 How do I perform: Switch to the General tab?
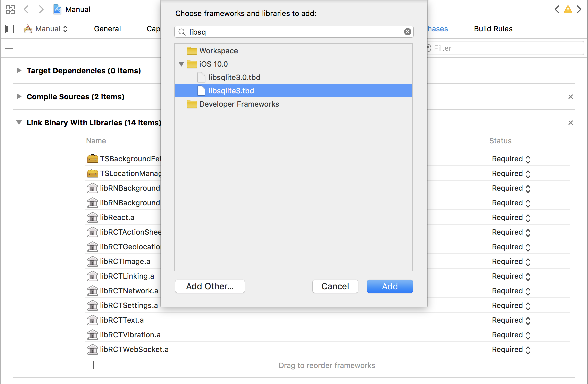pyautogui.click(x=107, y=29)
